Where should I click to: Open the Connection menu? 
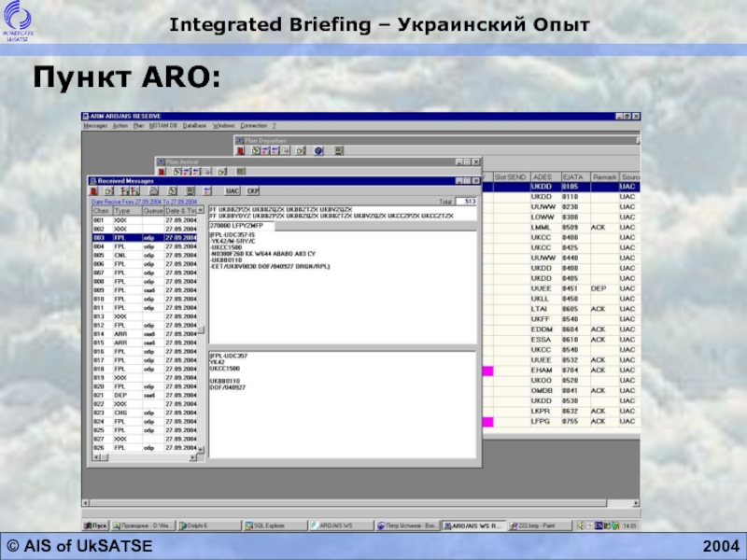pyautogui.click(x=253, y=125)
